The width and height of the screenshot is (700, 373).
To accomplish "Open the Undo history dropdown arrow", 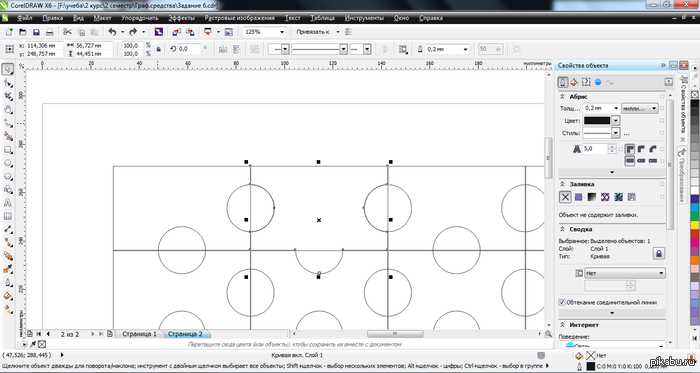I will point(122,32).
